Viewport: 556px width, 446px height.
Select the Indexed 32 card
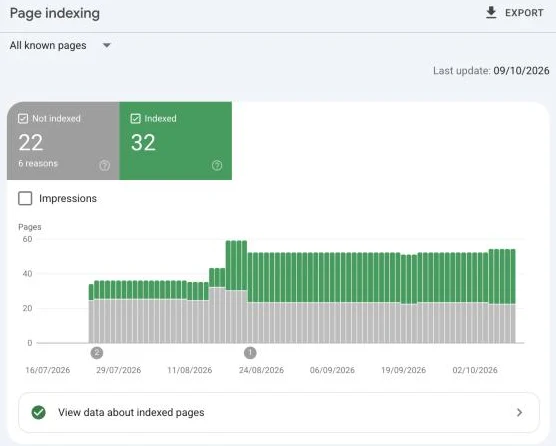(x=176, y=141)
